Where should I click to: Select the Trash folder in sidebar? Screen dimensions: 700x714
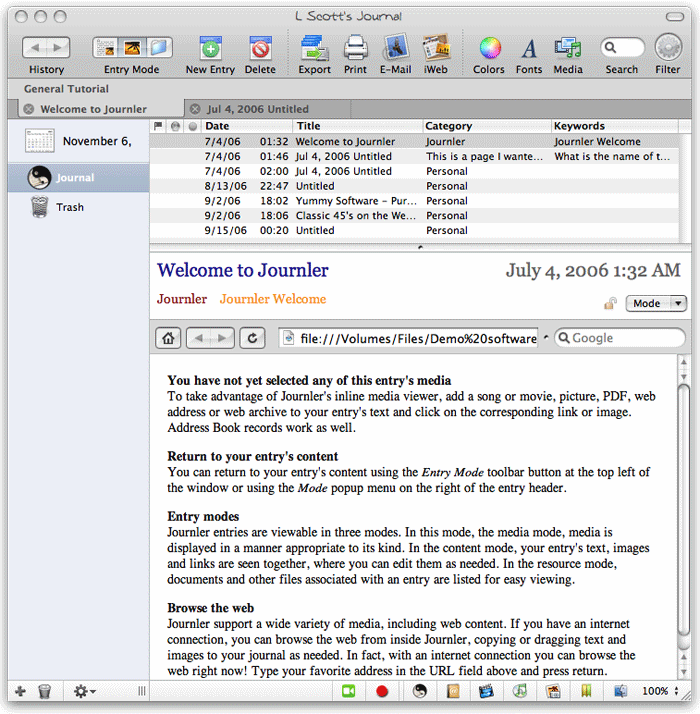point(78,207)
